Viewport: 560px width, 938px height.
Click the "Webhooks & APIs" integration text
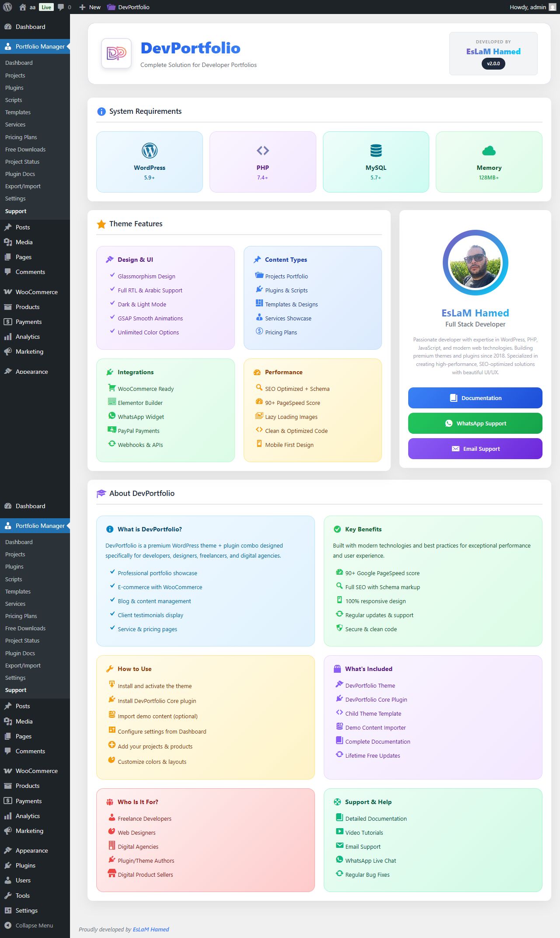[140, 445]
